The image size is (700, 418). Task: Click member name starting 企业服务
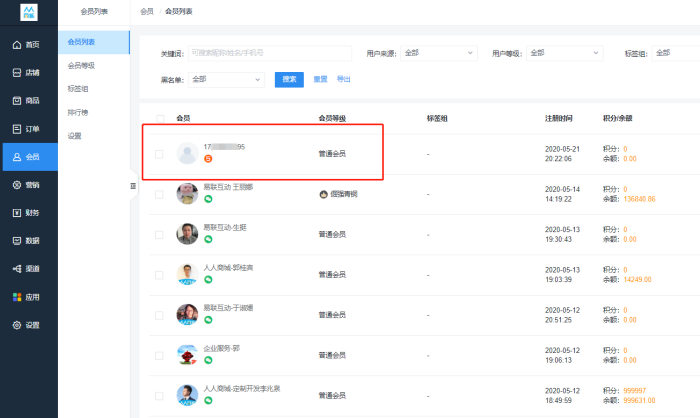tap(222, 348)
